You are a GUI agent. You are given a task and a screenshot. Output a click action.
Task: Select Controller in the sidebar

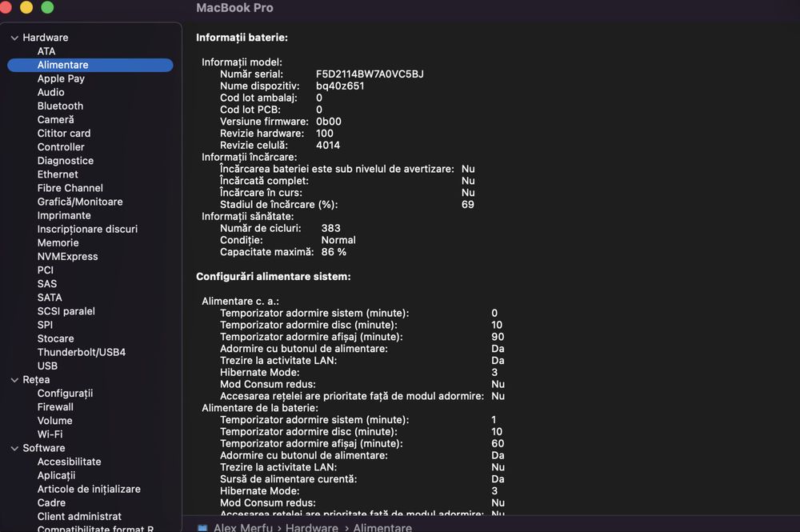coord(61,147)
